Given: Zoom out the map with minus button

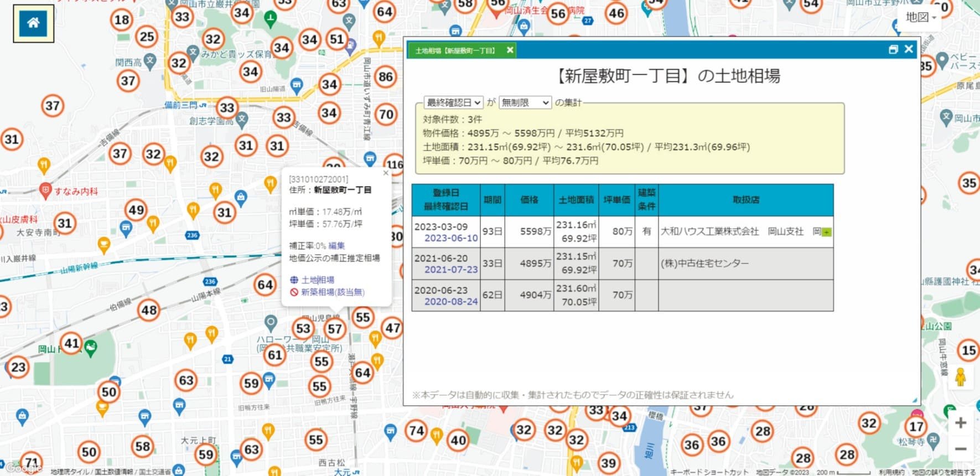Looking at the screenshot, I should [961, 449].
